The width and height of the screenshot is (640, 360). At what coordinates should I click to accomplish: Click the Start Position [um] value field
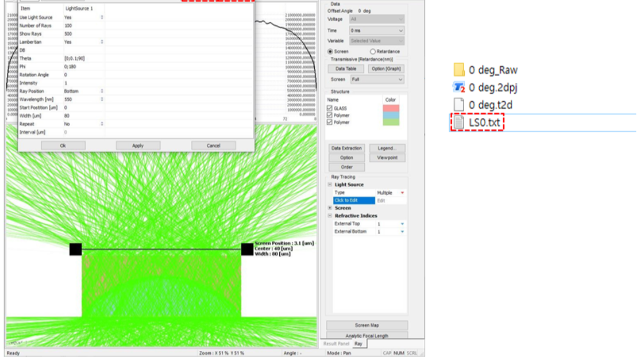click(84, 107)
